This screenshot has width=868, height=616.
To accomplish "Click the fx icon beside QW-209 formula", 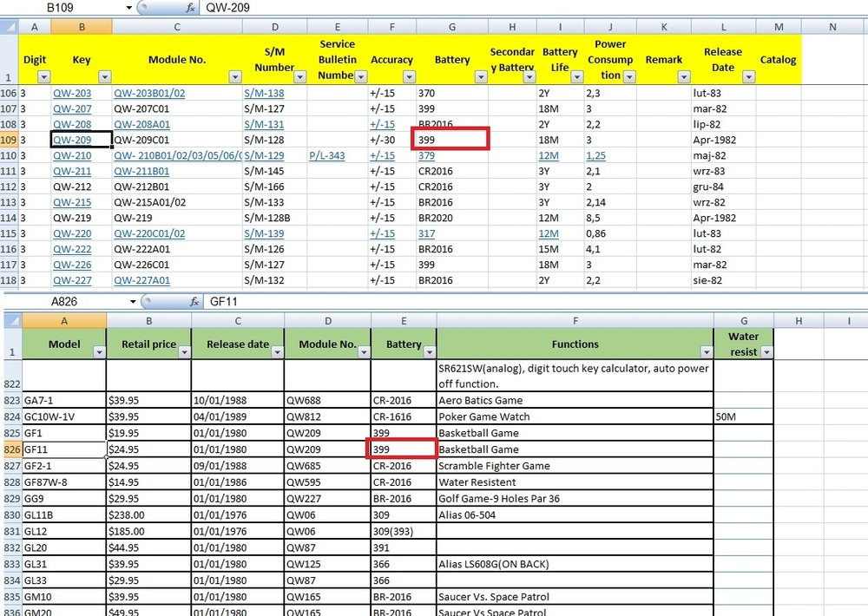I will [x=190, y=8].
